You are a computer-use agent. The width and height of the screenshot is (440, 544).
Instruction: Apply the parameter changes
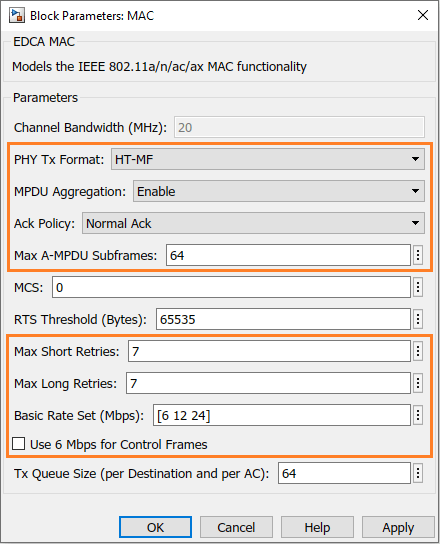398,527
